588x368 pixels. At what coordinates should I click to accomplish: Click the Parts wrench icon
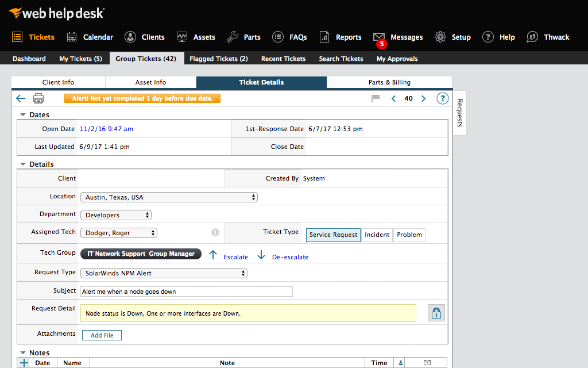pyautogui.click(x=233, y=37)
